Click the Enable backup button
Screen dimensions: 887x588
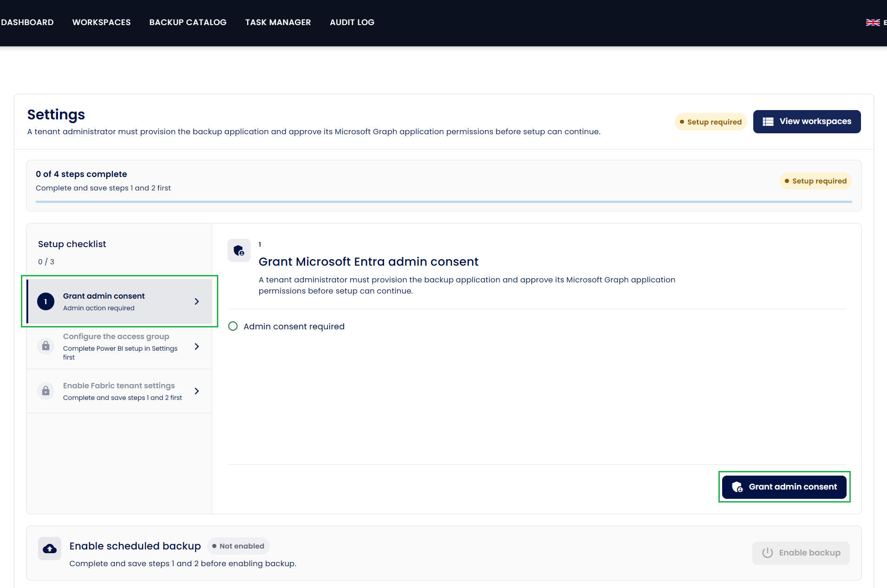(x=801, y=553)
